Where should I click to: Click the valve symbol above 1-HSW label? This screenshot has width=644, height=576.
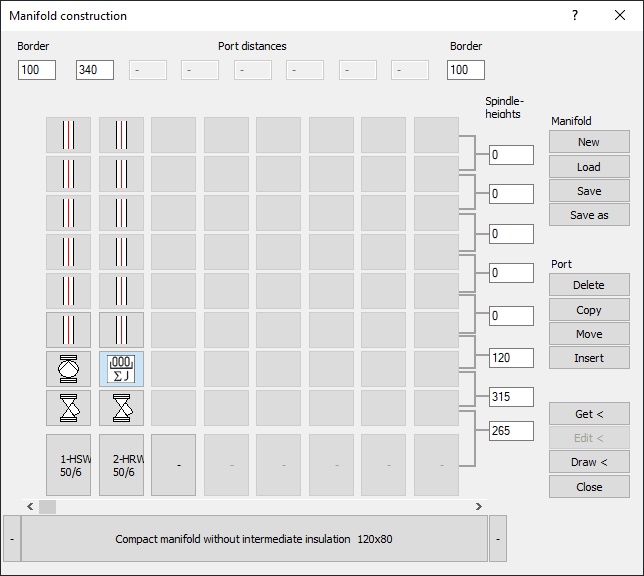point(69,408)
